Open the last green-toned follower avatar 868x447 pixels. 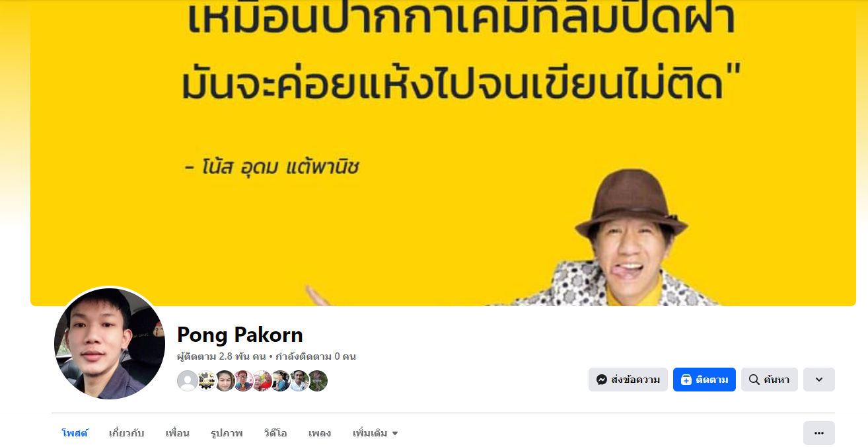click(x=318, y=381)
